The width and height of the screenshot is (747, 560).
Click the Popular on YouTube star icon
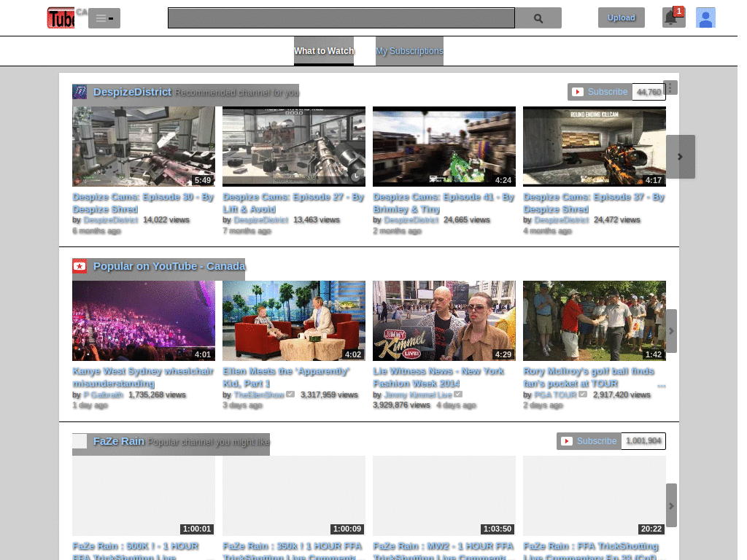click(80, 266)
